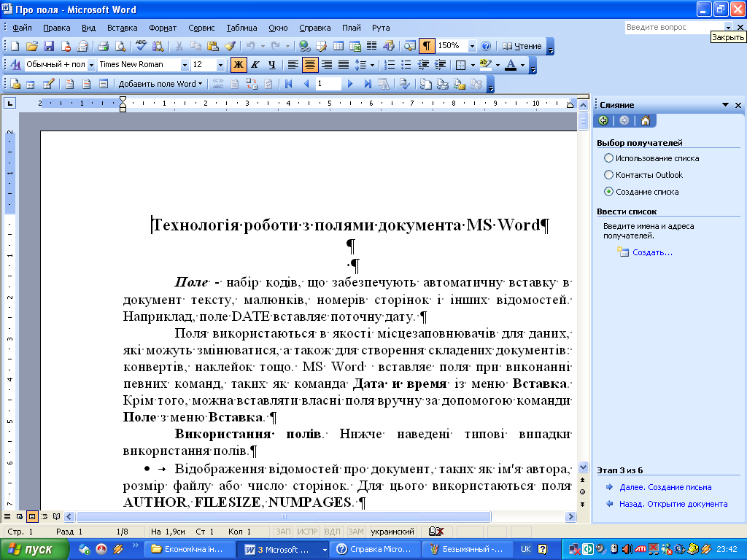The image size is (747, 560).
Task: Open Word Help question mark icon
Action: pos(485,46)
